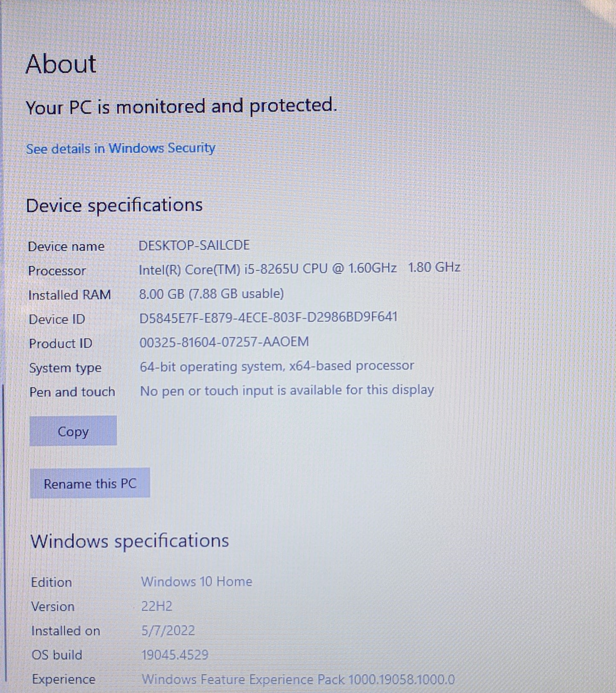
Task: Click the Device specifications heading
Action: point(114,205)
